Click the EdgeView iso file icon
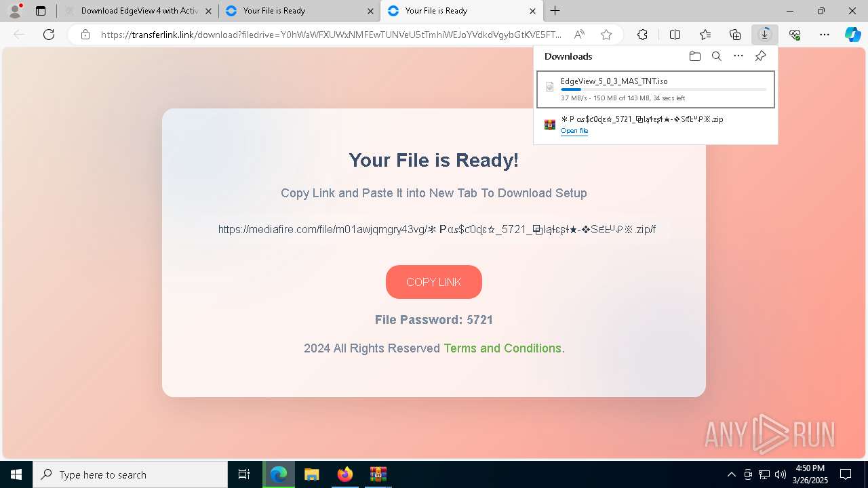The image size is (868, 488). 550,87
